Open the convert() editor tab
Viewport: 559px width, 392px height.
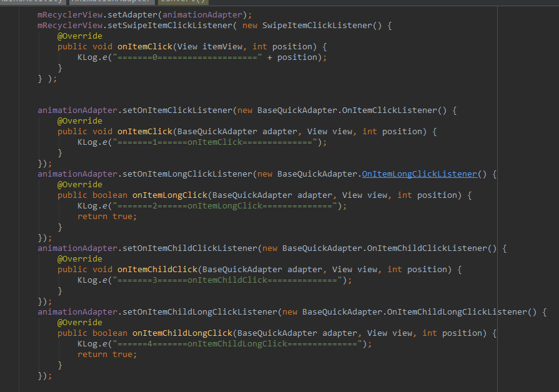pos(184,2)
